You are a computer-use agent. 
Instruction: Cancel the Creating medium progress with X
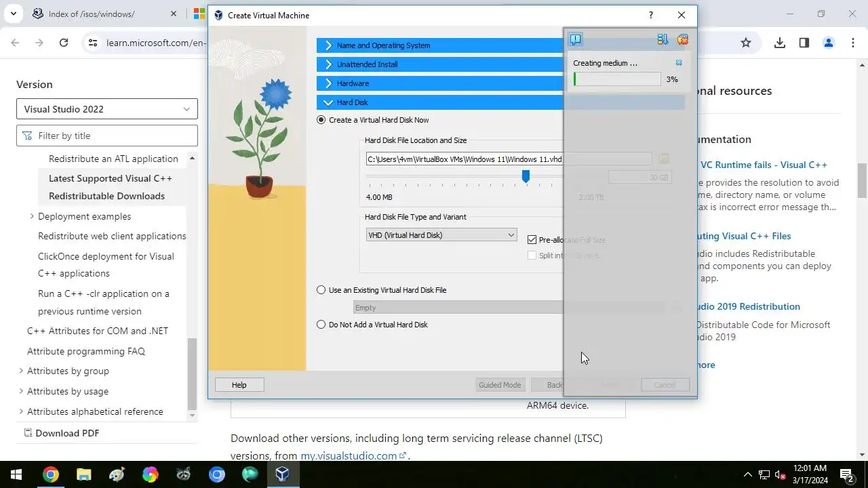pyautogui.click(x=679, y=63)
